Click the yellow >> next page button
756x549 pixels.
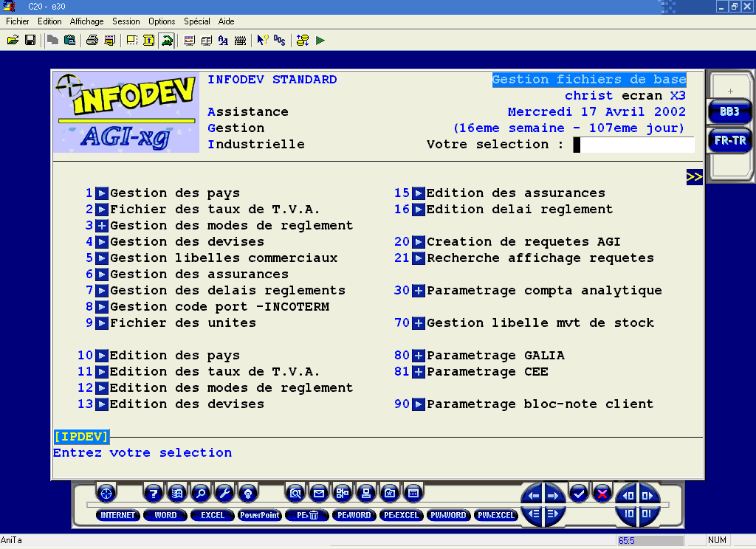click(694, 177)
